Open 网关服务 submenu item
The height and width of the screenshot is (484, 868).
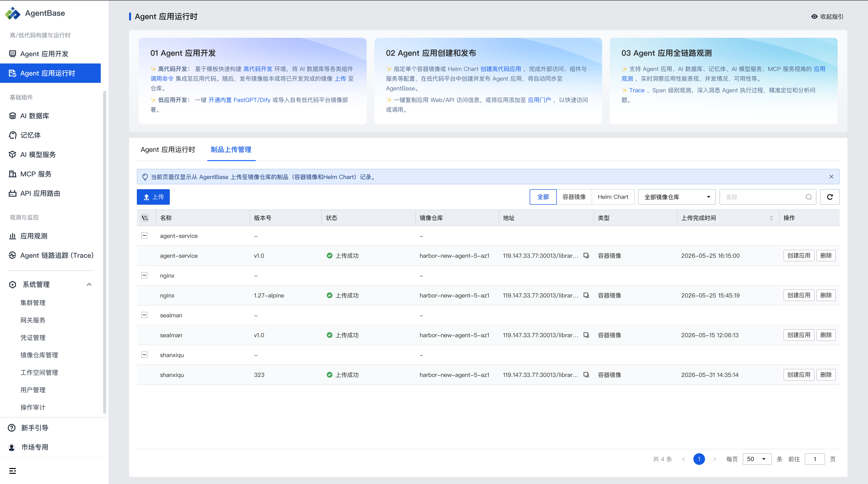pyautogui.click(x=33, y=320)
